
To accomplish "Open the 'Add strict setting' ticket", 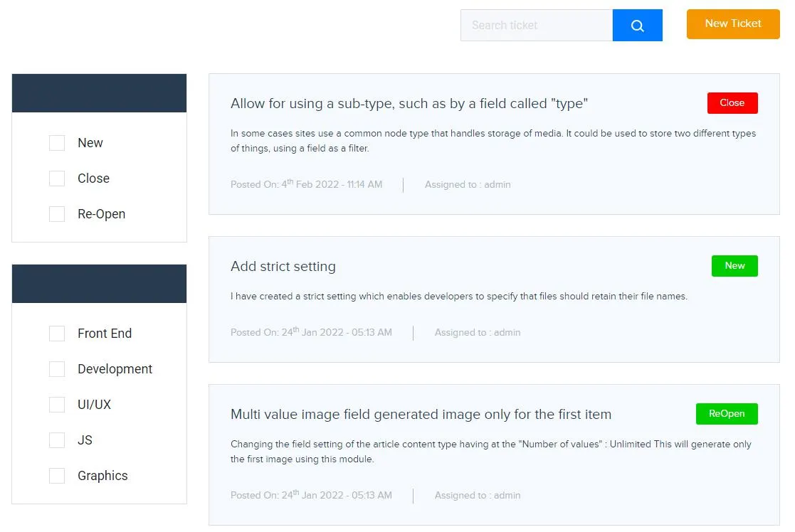I will click(x=283, y=267).
